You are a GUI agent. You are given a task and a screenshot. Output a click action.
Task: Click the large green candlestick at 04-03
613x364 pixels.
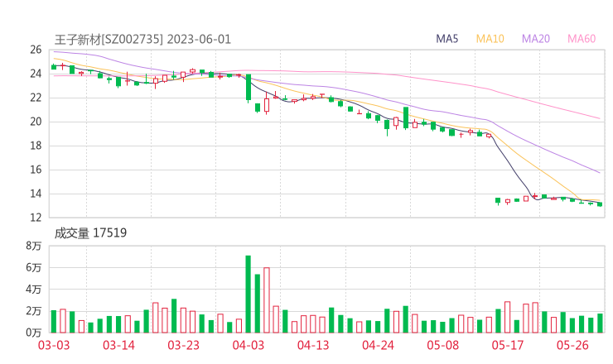coord(249,88)
